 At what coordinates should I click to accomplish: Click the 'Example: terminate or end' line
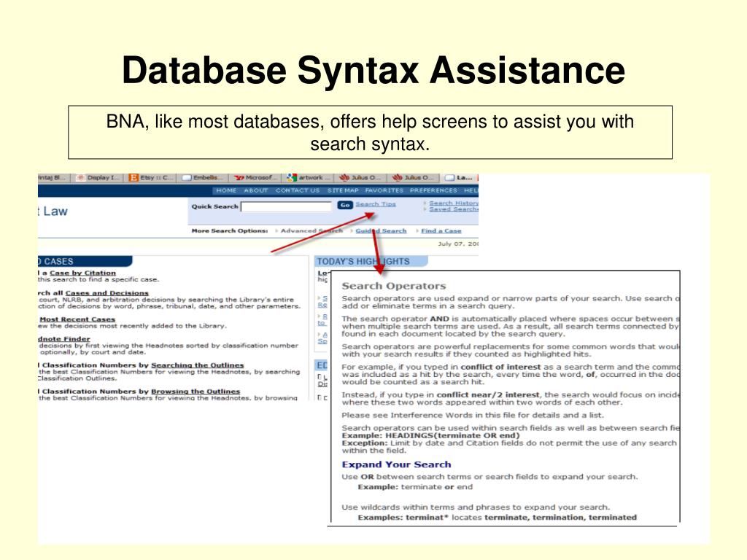(x=415, y=486)
